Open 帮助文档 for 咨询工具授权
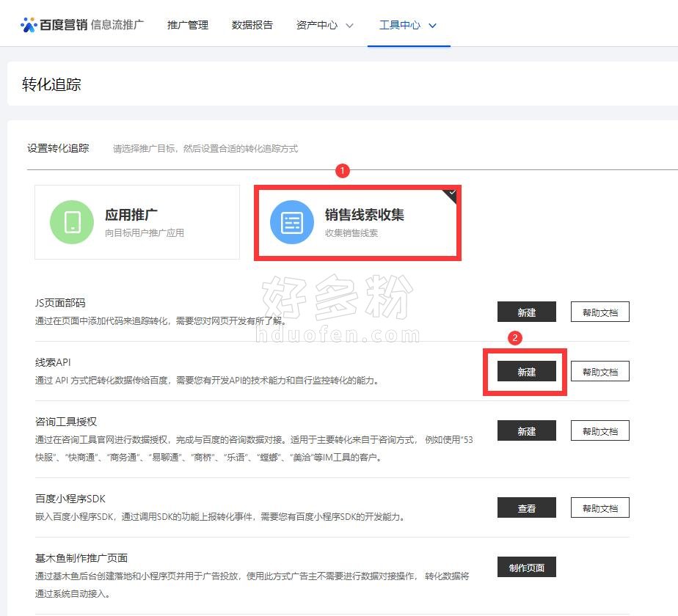The height and width of the screenshot is (616, 678). 599,430
